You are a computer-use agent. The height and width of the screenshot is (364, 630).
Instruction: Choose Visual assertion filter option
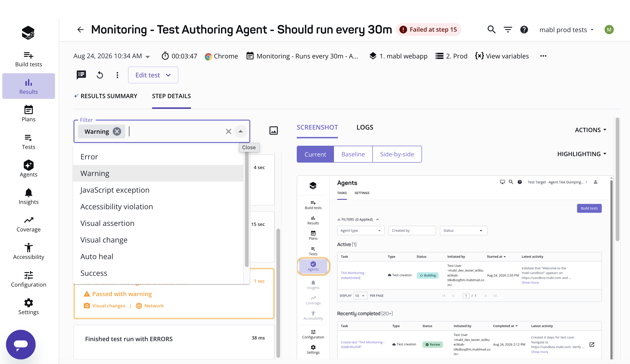click(x=158, y=223)
